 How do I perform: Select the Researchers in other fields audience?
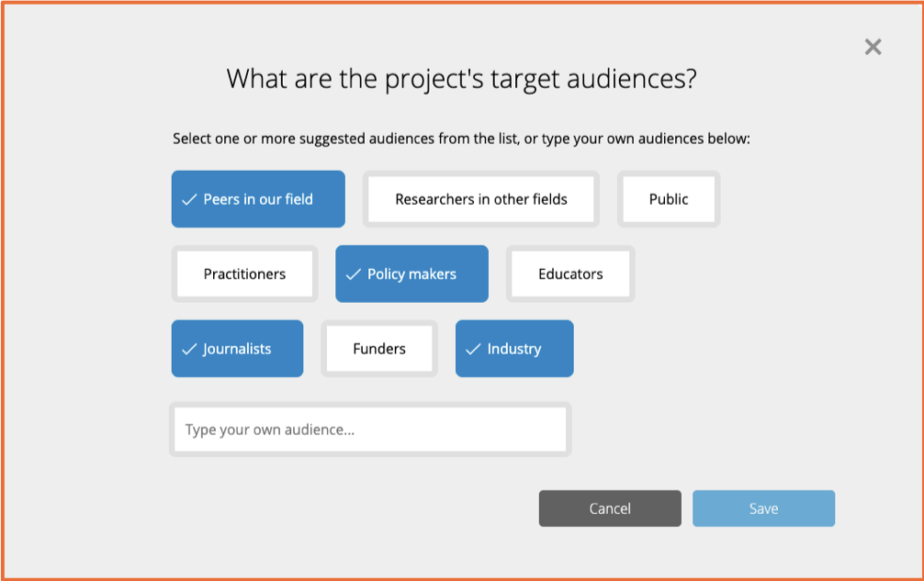click(480, 199)
